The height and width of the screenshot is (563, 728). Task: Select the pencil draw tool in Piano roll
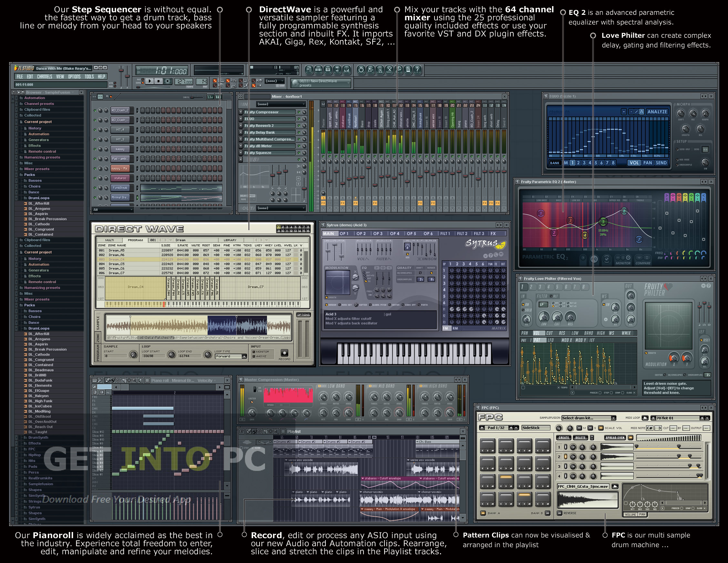[x=108, y=380]
